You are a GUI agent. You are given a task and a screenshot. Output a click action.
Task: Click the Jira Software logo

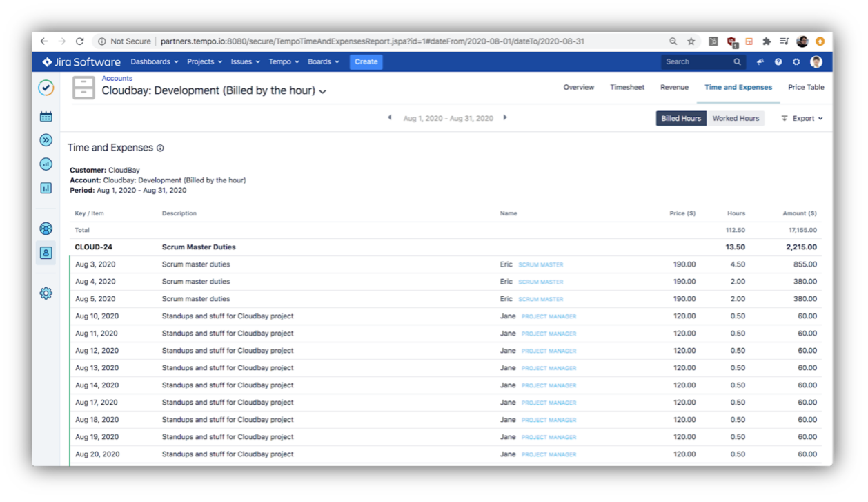81,62
